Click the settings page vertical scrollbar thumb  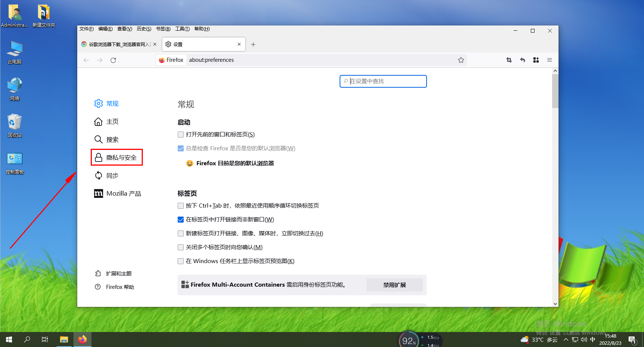coord(555,91)
